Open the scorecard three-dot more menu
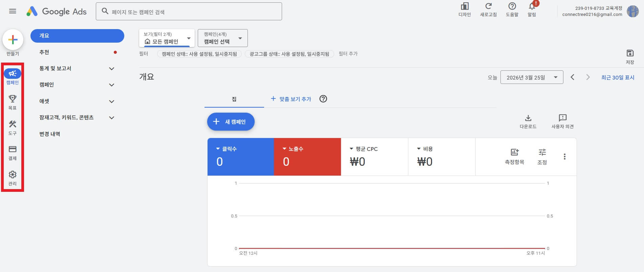 click(564, 157)
